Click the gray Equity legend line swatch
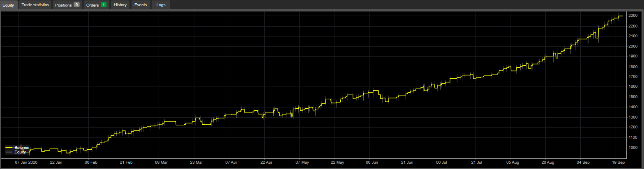The height and width of the screenshot is (169, 644). pos(9,152)
